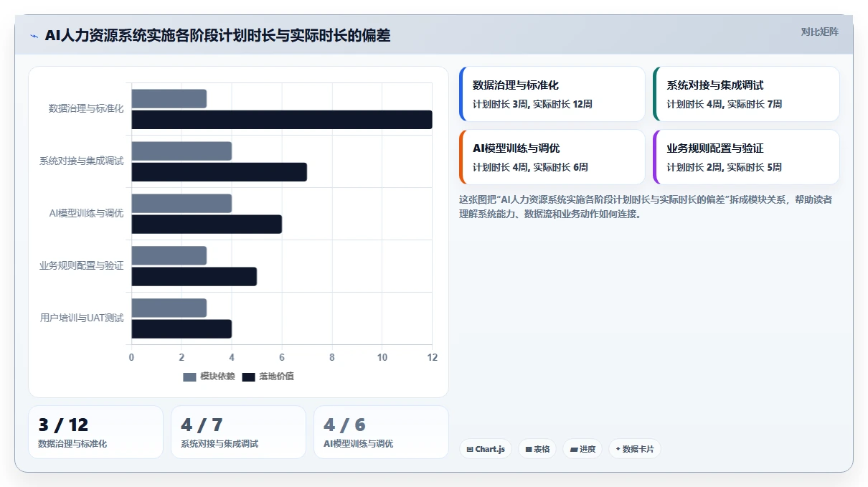Viewport: 868px width, 487px height.
Task: Click dark bar for 数据治理与标准化
Action: coord(282,120)
